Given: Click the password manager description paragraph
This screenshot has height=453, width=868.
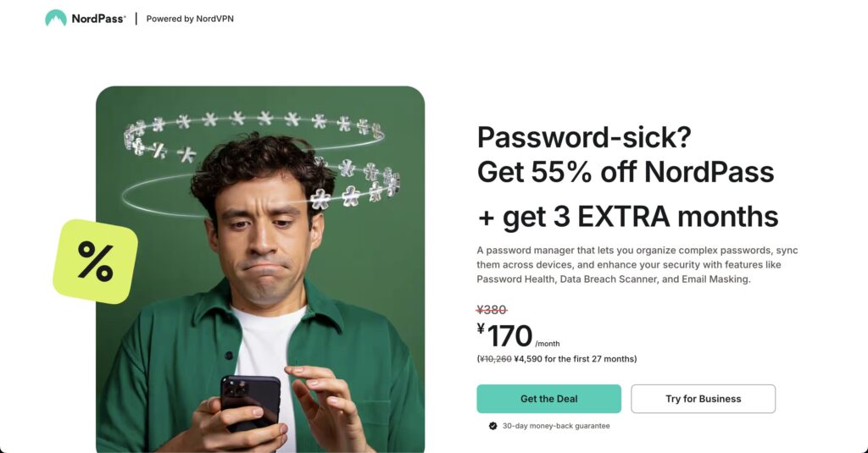Looking at the screenshot, I should tap(637, 265).
